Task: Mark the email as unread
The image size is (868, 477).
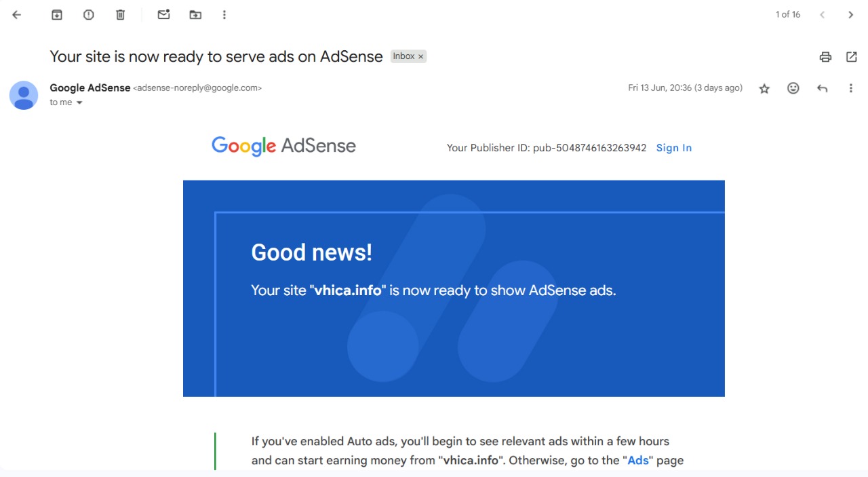Action: coord(163,14)
